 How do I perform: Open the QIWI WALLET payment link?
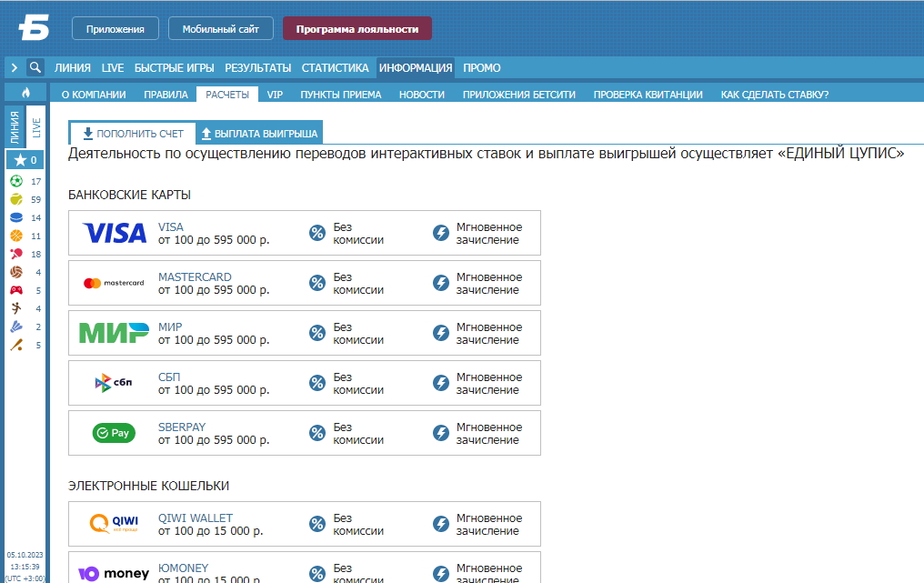(x=195, y=518)
